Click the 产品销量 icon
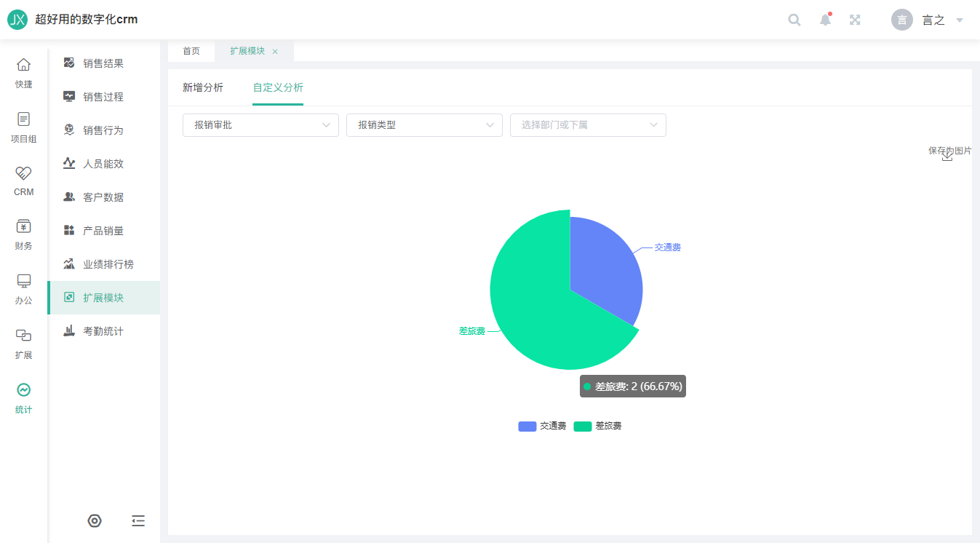980x543 pixels. click(69, 230)
